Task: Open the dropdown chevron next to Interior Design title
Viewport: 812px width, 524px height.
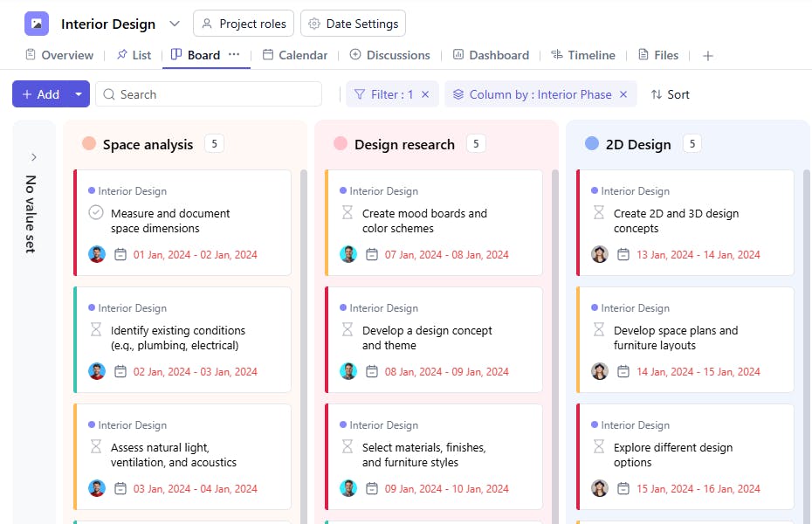Action: click(x=175, y=24)
